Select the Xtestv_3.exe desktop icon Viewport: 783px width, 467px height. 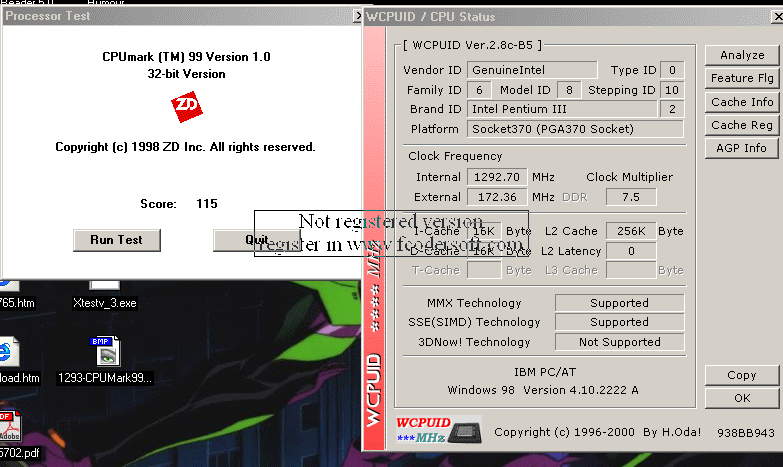[x=104, y=295]
